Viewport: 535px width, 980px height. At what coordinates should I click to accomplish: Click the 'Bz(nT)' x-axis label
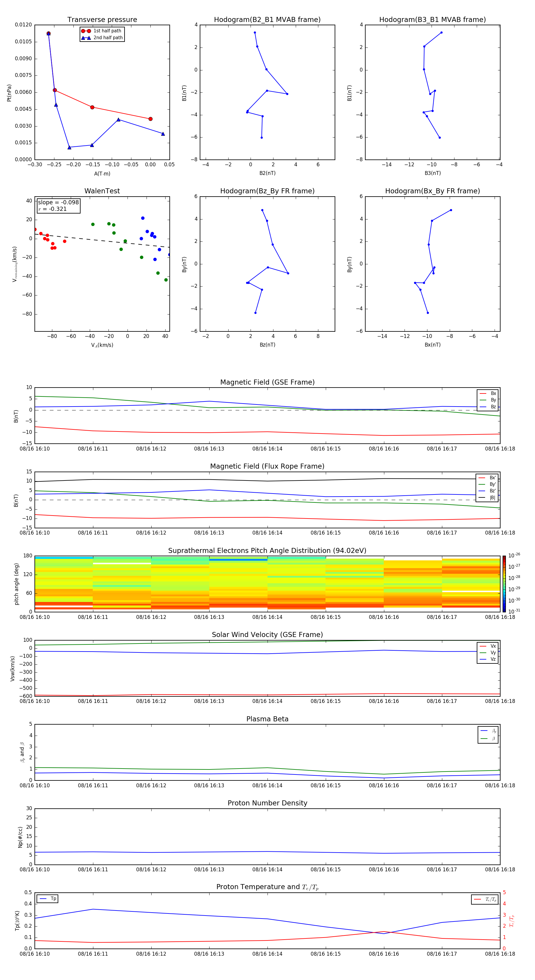(267, 345)
